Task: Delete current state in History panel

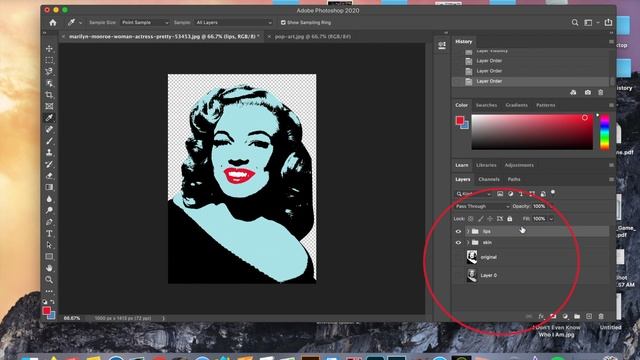Action: click(601, 93)
